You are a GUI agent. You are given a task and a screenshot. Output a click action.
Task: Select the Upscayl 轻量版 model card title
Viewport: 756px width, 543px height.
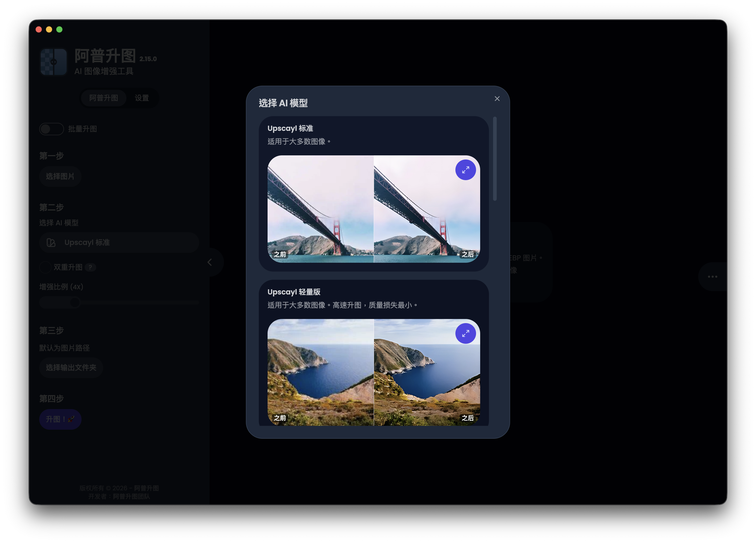pos(294,292)
